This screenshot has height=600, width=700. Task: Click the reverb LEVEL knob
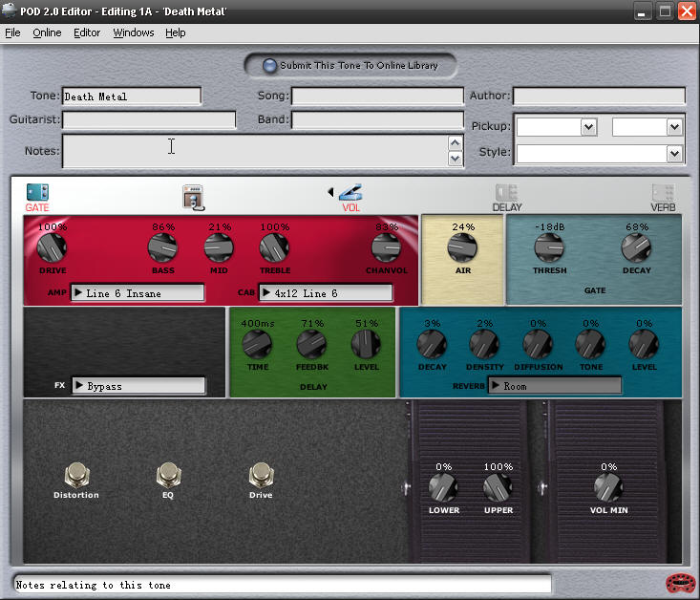point(644,345)
